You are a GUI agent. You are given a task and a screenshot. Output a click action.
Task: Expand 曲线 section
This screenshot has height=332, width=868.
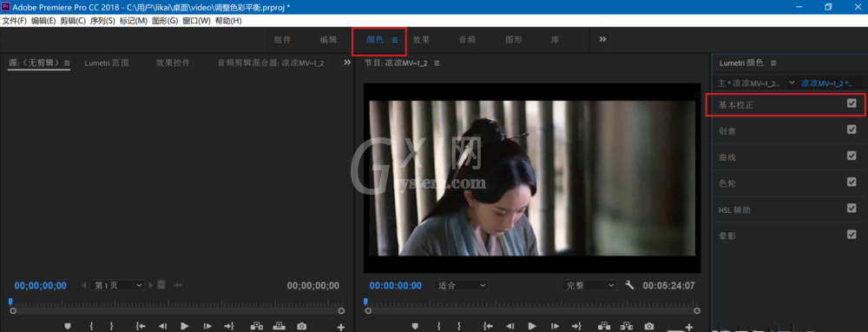pos(727,158)
